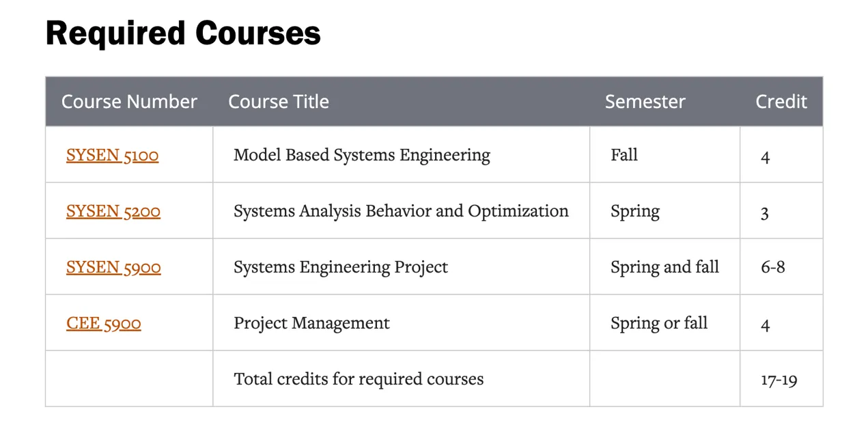This screenshot has width=868, height=429.
Task: Open the SYSEN 5100 course link
Action: [x=112, y=156]
